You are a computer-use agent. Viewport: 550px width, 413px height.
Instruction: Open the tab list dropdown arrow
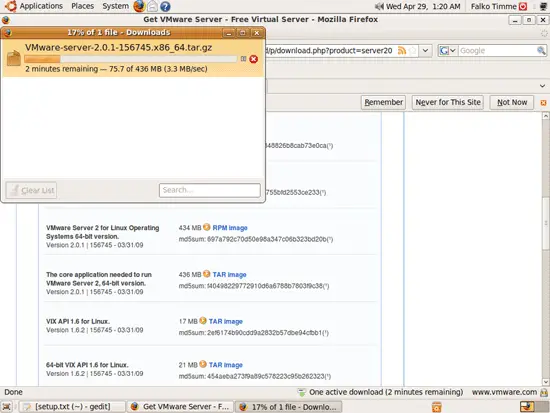(x=542, y=86)
